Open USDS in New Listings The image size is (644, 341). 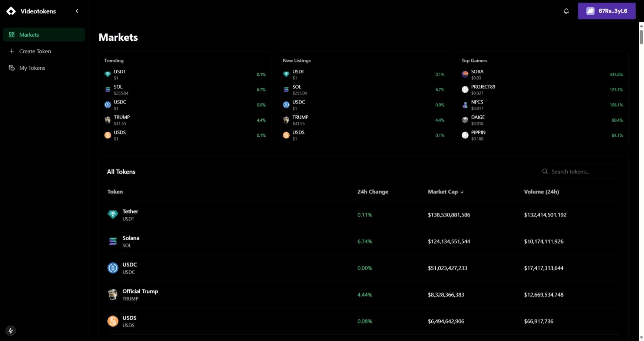[x=364, y=135]
